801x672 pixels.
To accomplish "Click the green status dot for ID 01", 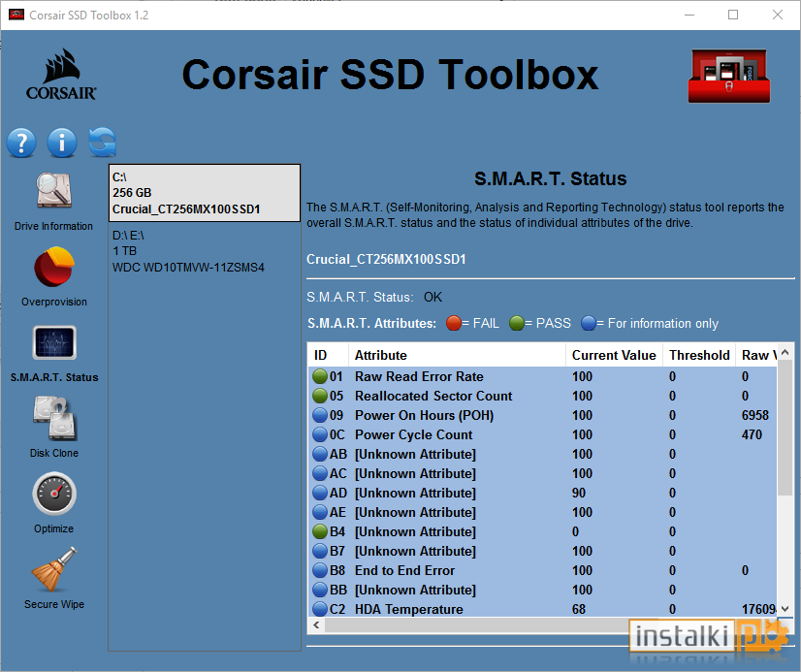I will (x=320, y=376).
